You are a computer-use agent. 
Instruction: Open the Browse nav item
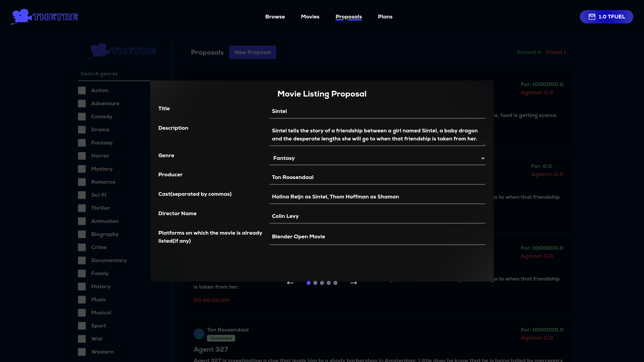click(275, 17)
